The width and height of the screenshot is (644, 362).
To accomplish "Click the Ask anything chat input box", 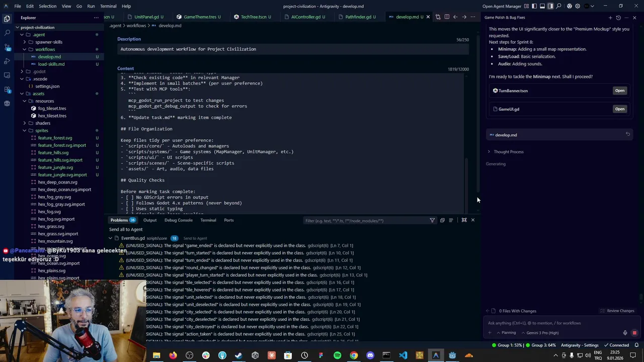I will [561, 323].
